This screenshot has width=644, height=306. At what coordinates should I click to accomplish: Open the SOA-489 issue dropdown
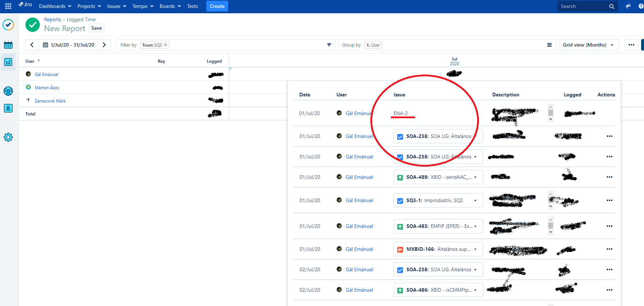pyautogui.click(x=475, y=177)
